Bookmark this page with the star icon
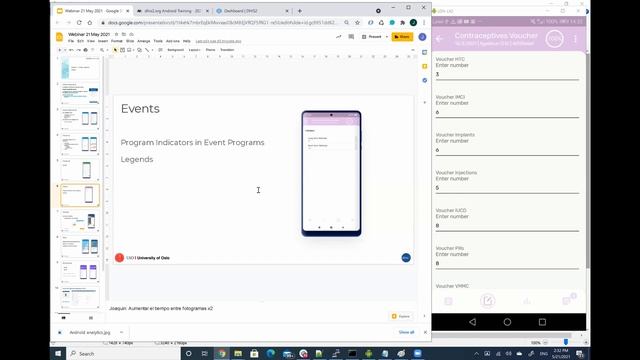Viewport: 640px width, 360px height. point(358,23)
